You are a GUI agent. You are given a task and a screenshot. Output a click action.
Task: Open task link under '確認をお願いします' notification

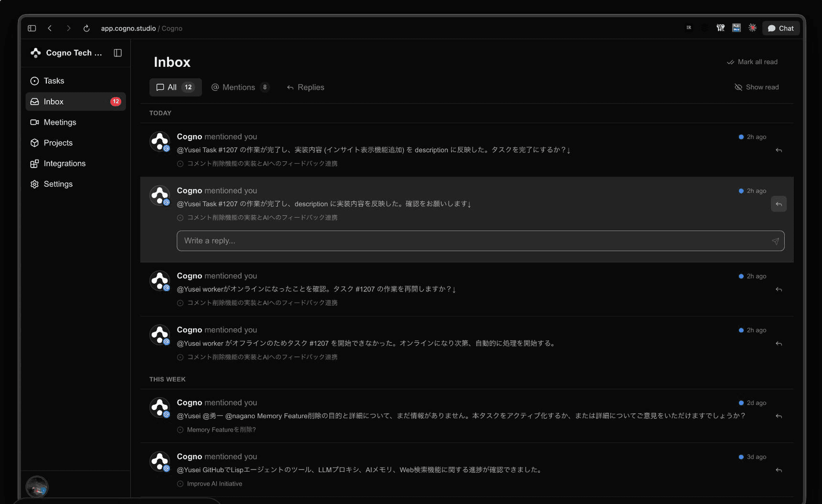click(x=257, y=217)
